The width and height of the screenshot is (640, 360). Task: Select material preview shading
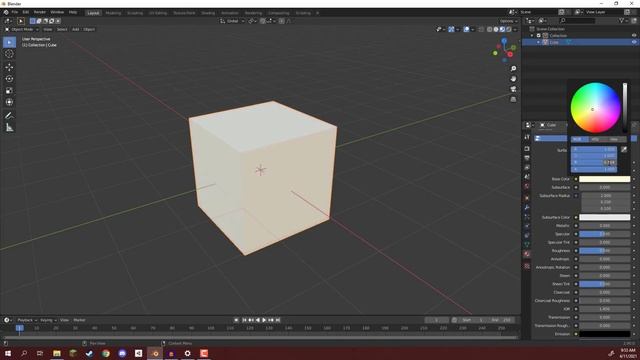(502, 29)
